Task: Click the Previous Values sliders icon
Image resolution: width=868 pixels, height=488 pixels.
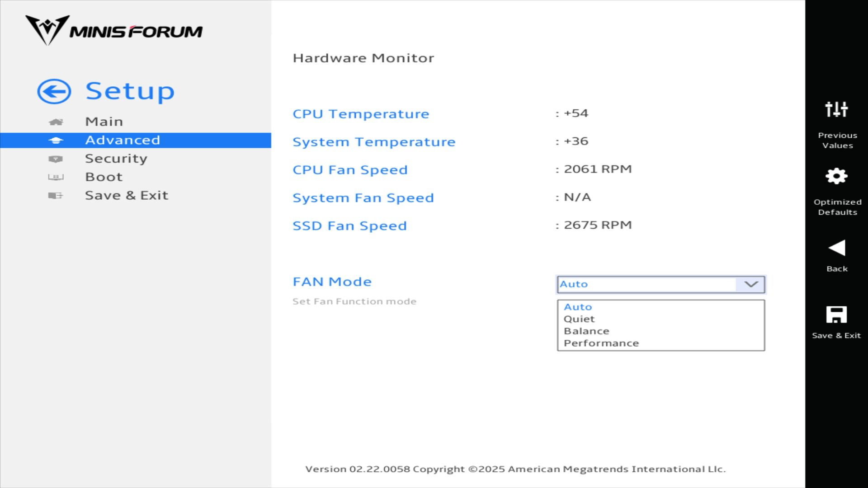Action: point(836,109)
